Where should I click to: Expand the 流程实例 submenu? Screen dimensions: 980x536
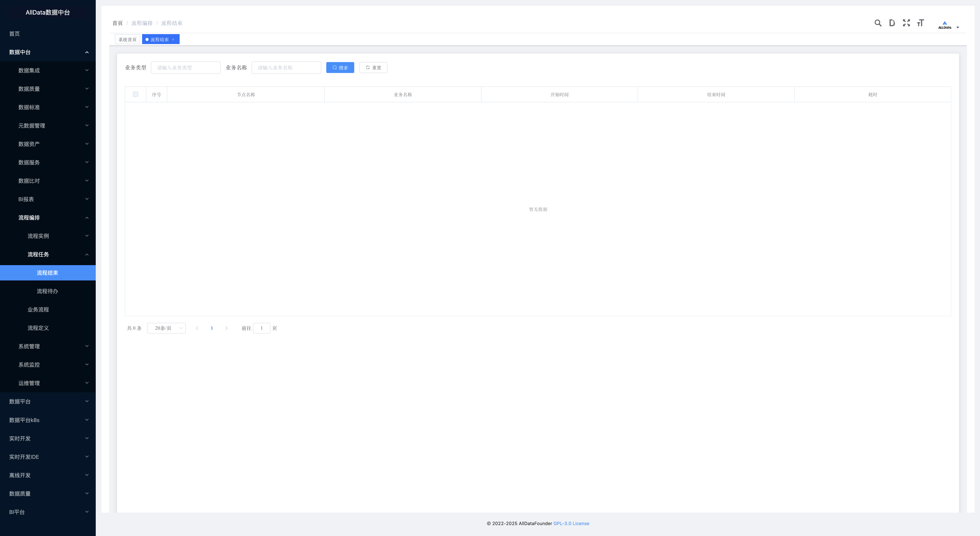pos(48,236)
